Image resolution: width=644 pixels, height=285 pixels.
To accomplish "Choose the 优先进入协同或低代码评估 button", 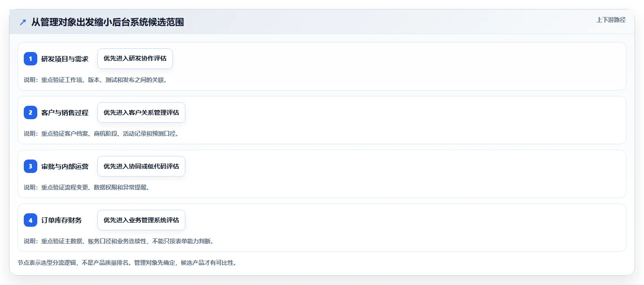I will pyautogui.click(x=141, y=166).
